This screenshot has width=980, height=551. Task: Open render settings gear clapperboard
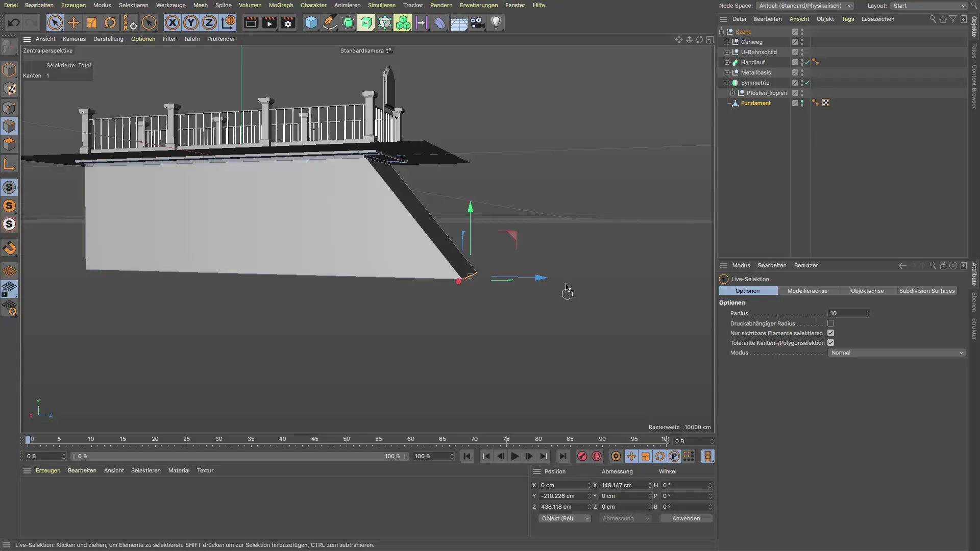(x=288, y=22)
